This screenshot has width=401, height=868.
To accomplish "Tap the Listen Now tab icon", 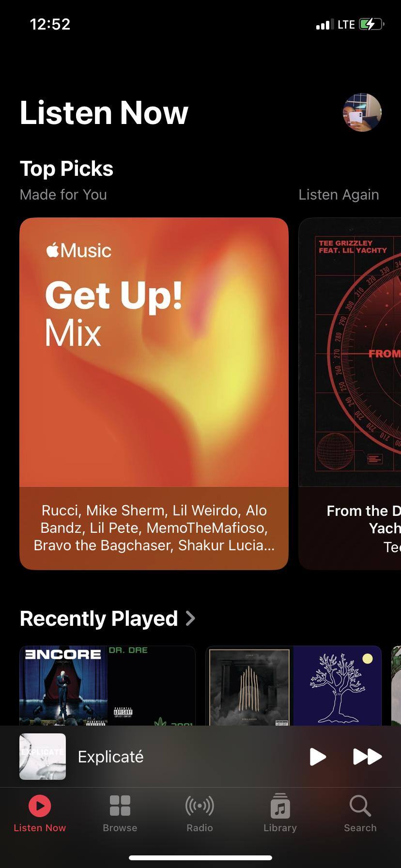I will point(40,806).
